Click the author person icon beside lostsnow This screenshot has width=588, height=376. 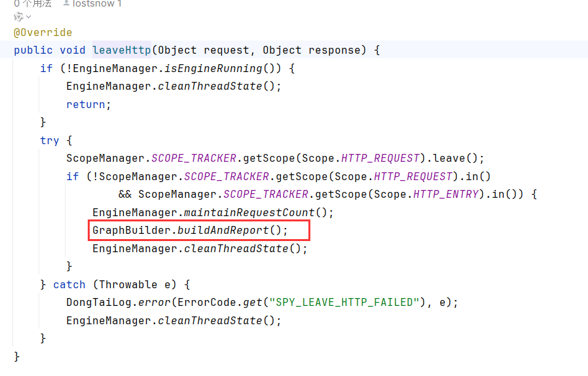point(67,4)
